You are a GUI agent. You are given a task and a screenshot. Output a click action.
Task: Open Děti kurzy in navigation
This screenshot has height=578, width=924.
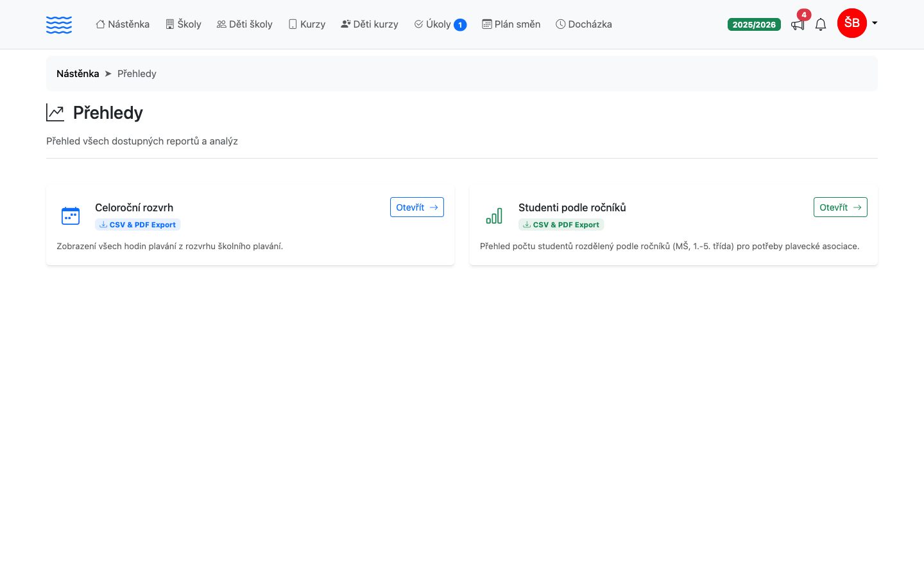[x=370, y=24]
